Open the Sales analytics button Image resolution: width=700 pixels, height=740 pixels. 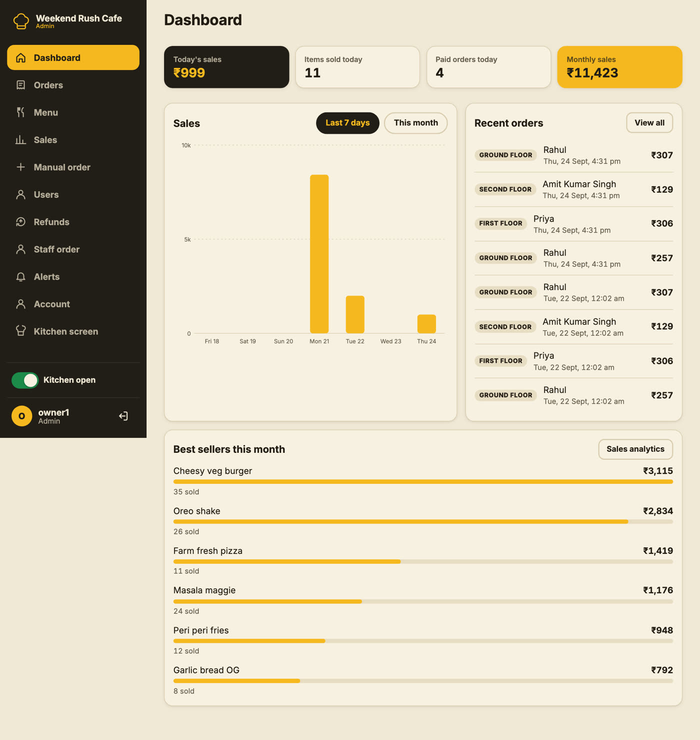coord(635,449)
